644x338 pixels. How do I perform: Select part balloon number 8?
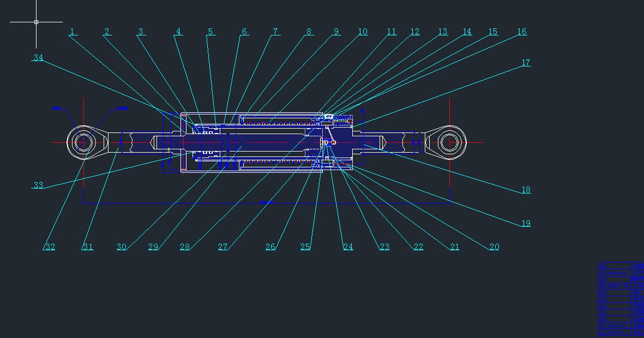309,32
